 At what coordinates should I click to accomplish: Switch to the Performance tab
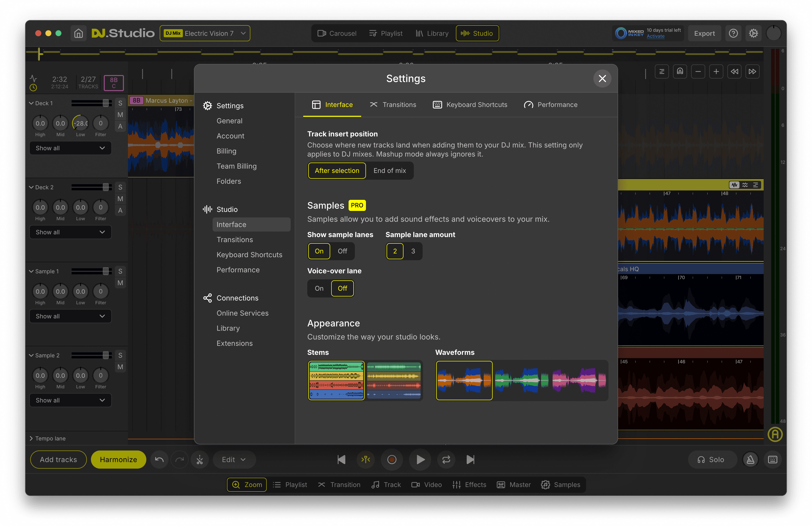[551, 105]
